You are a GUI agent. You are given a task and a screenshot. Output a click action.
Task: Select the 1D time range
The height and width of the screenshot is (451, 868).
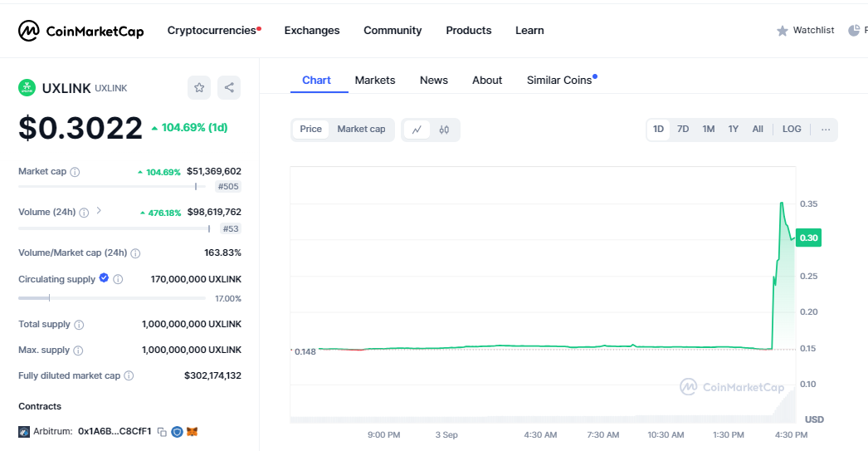tap(658, 129)
